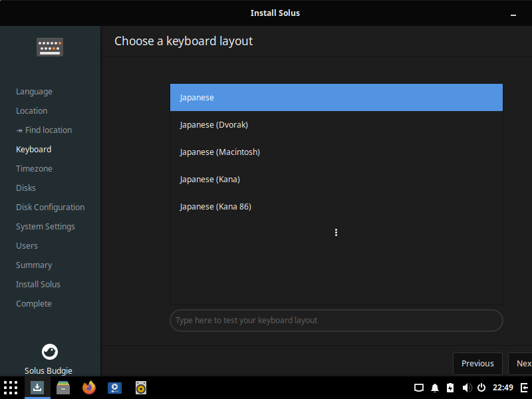The image size is (532, 399).
Task: Pick the Japanese (Kana) layout
Action: coord(336,179)
